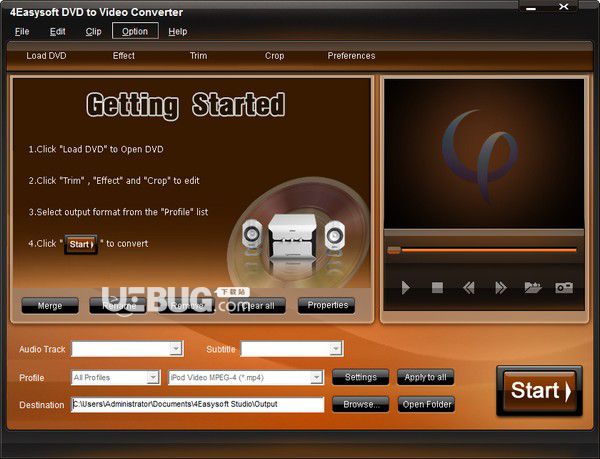Open the Crop tool
The image size is (600, 459).
(x=274, y=56)
